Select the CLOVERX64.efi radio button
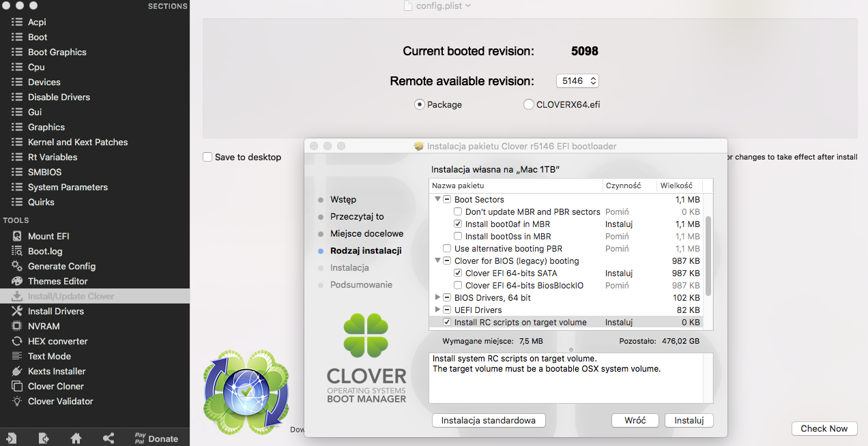Viewport: 868px width, 446px height. (529, 104)
